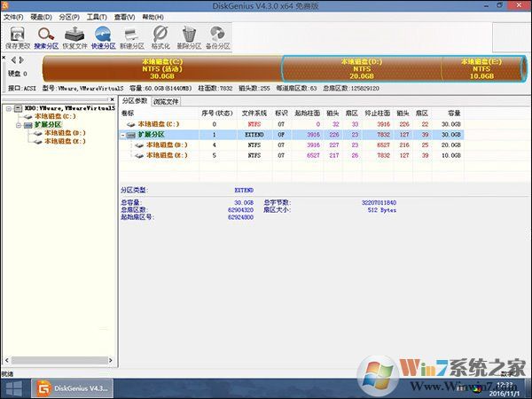The height and width of the screenshot is (399, 532).
Task: Click the left panel horizontal scrollbar
Action: click(x=59, y=360)
